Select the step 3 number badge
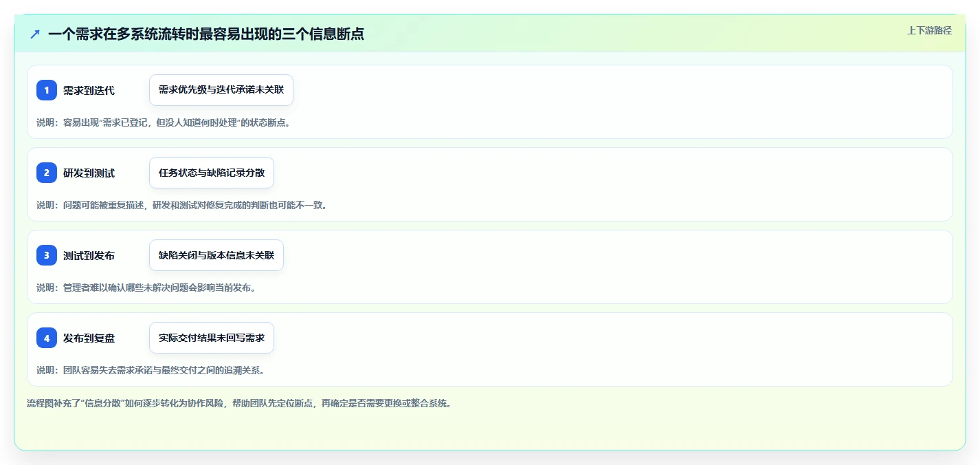 pyautogui.click(x=47, y=255)
